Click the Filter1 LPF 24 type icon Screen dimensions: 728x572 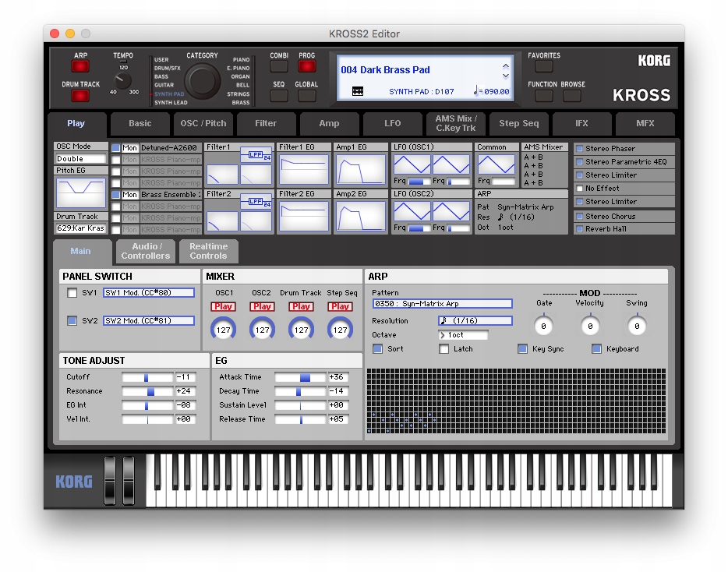[256, 155]
